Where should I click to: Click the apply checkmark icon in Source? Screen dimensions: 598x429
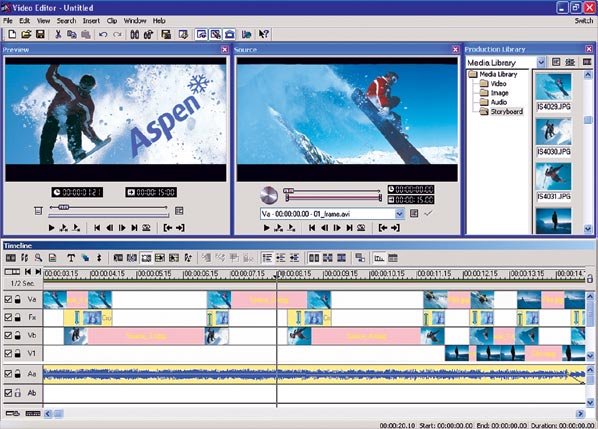[x=428, y=213]
